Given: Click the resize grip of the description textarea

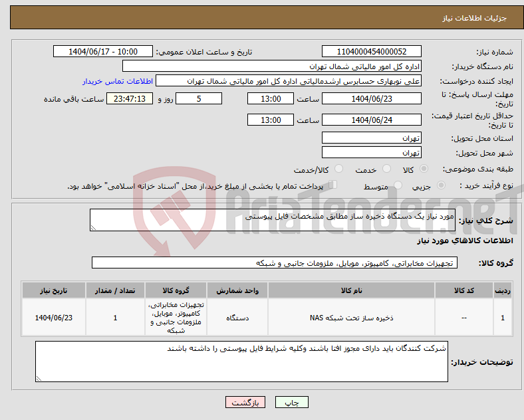Looking at the screenshot, I should 93,228.
